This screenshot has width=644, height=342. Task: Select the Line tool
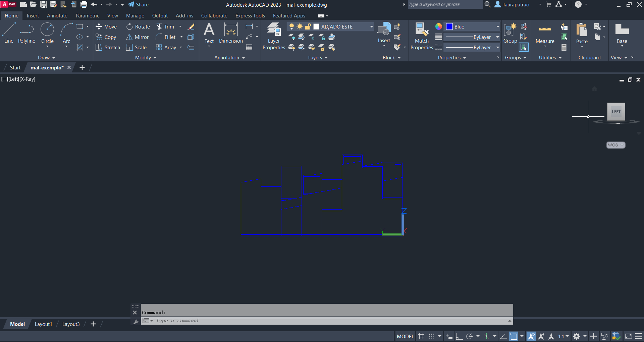9,33
